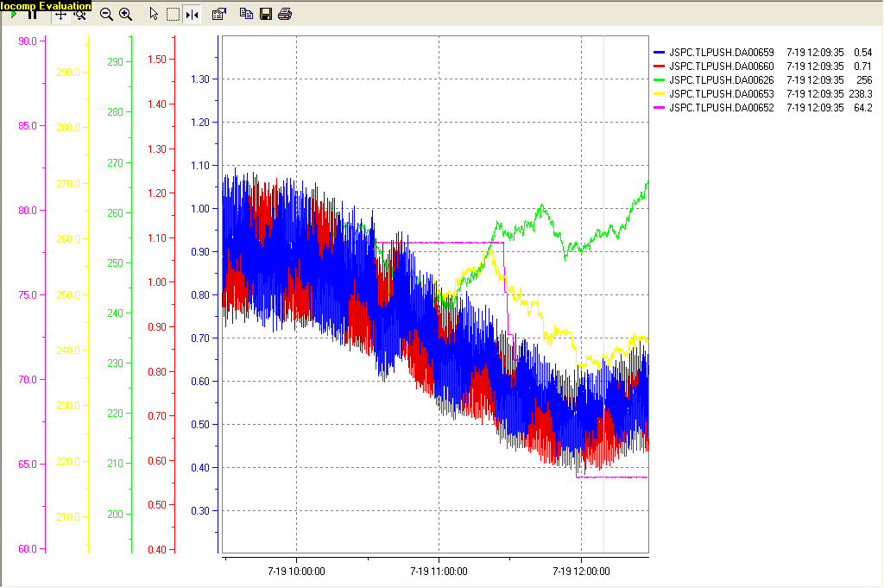Select JSPC.TLPUSH.DA00659 legend entry

722,53
